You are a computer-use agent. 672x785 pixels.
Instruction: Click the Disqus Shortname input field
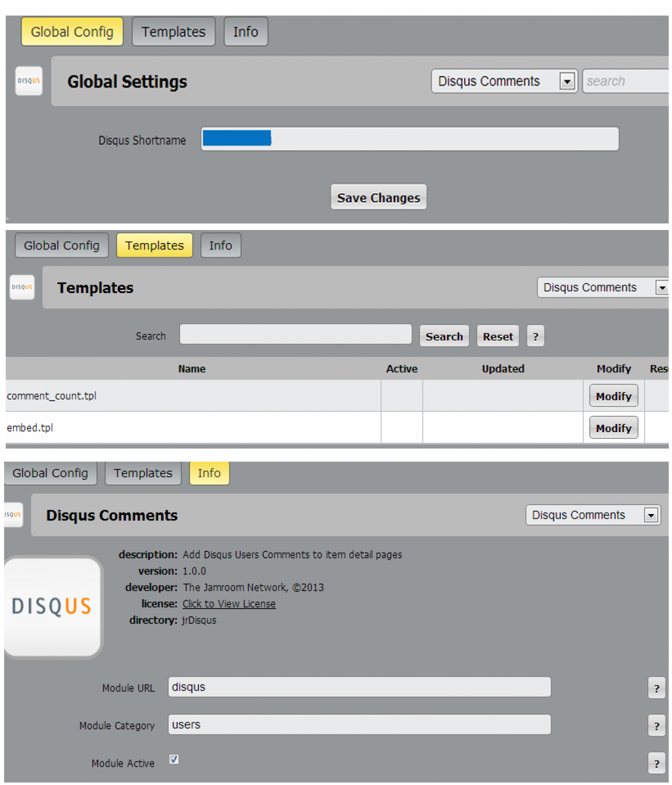pyautogui.click(x=409, y=139)
